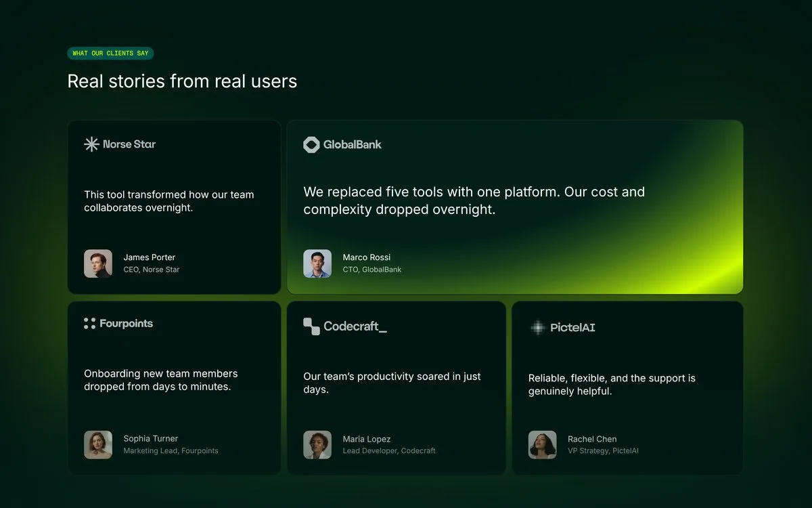Click the title "VP Strategy, PictelAI"
The height and width of the screenshot is (508, 812).
[x=603, y=451]
